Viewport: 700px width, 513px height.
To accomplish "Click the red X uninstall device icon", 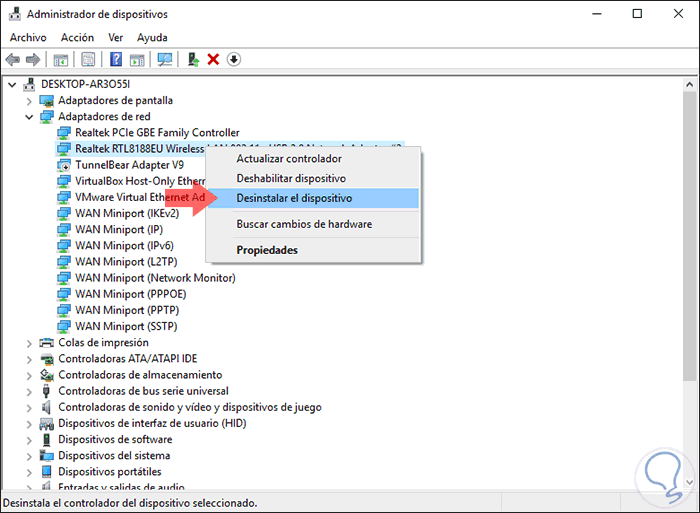I will click(213, 59).
